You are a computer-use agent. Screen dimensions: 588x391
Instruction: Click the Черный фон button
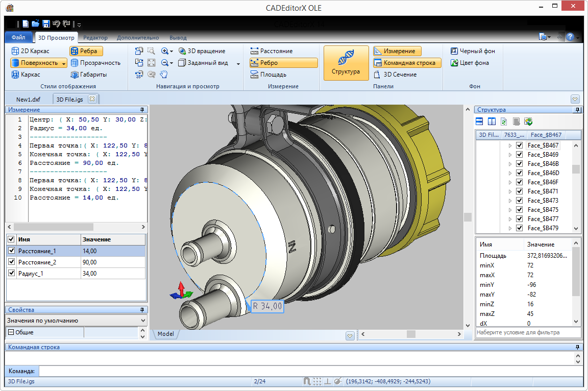pyautogui.click(x=472, y=51)
